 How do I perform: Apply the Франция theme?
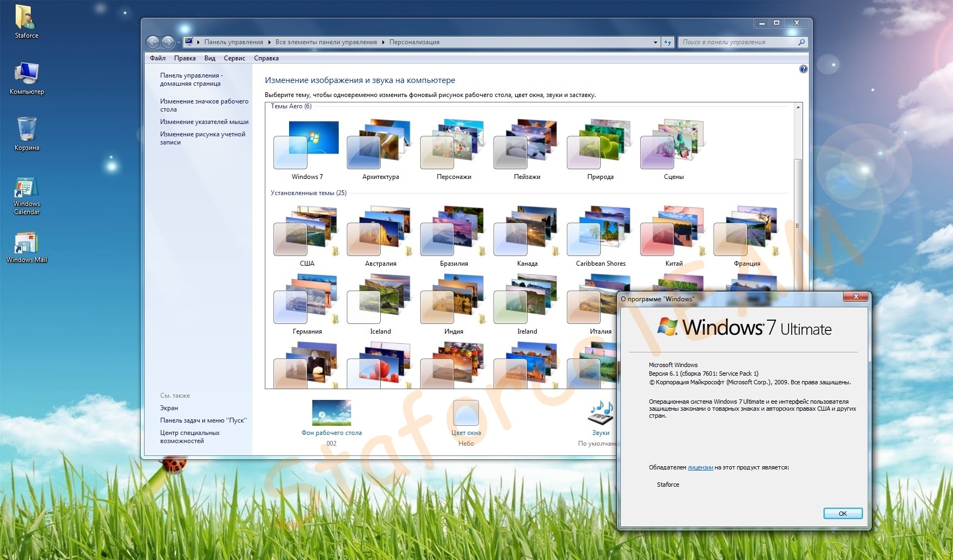tap(747, 237)
